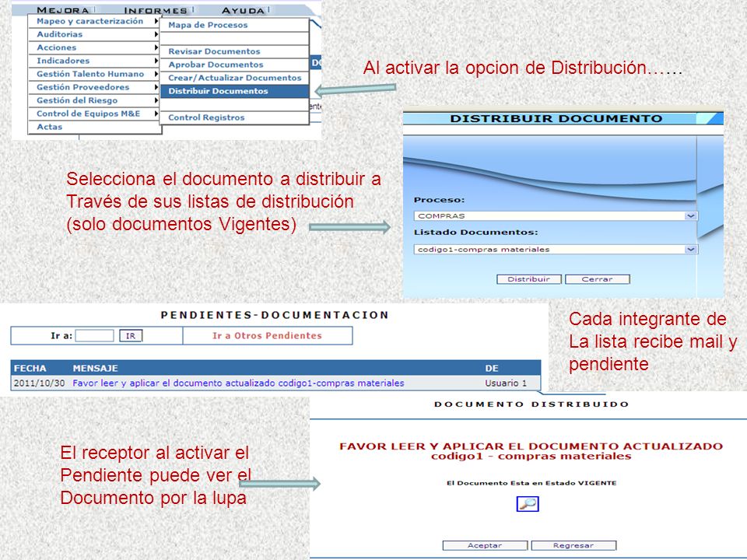
Task: Open the Listado Documentos dropdown
Action: [556, 250]
